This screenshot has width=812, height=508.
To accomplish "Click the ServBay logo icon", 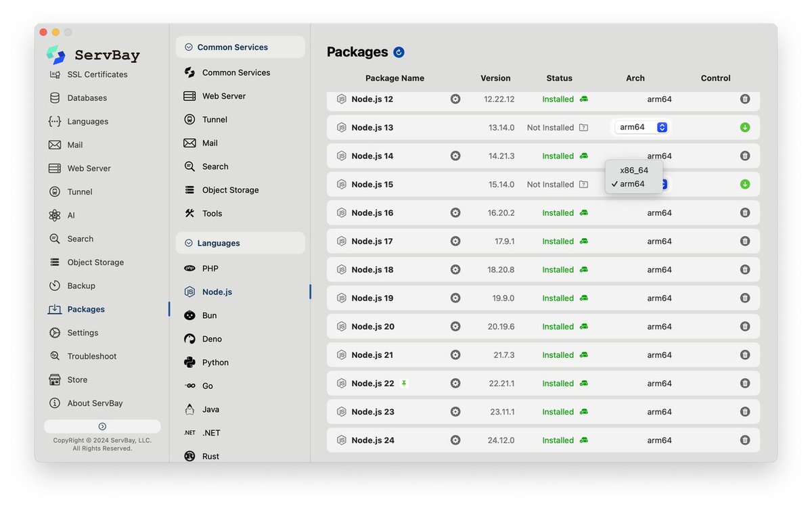I will pyautogui.click(x=55, y=55).
